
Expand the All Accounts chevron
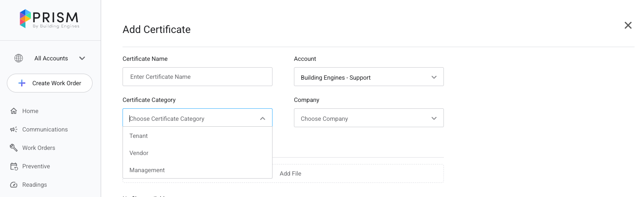click(x=82, y=58)
